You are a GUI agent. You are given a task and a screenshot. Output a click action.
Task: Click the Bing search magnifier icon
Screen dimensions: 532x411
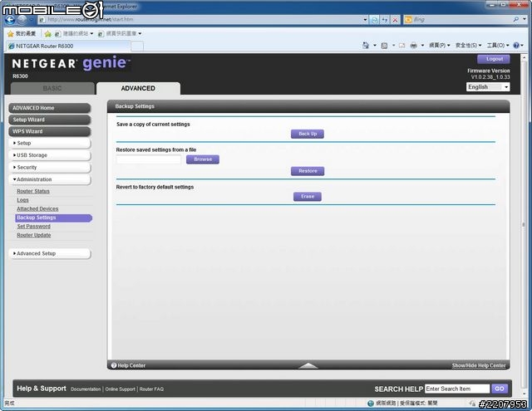point(516,20)
